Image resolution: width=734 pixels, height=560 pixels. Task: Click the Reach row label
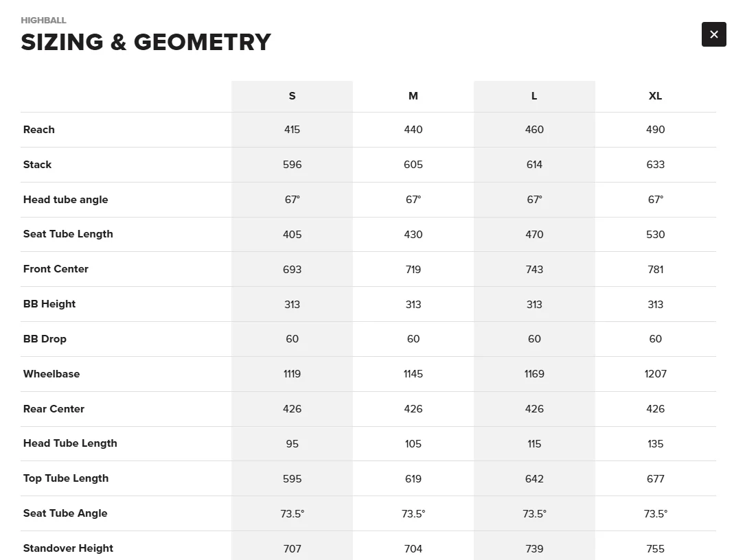pos(39,130)
